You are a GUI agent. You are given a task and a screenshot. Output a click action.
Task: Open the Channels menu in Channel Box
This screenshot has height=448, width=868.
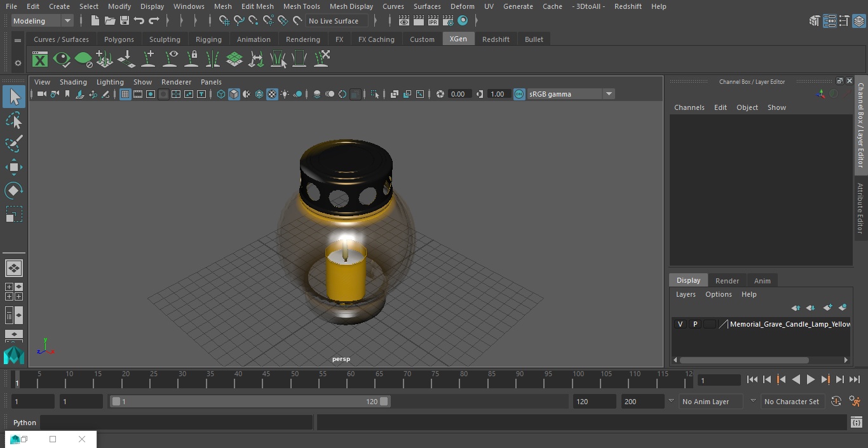pyautogui.click(x=689, y=107)
